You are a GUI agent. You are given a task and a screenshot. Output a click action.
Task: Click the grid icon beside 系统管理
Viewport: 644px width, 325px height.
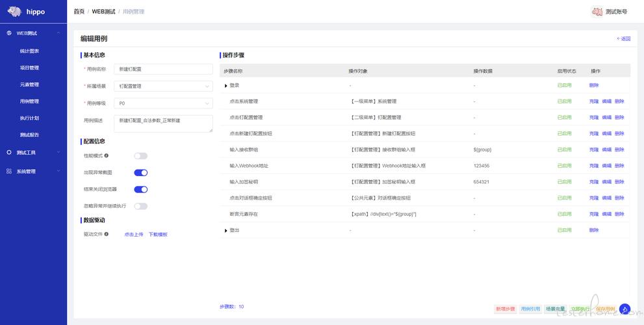pos(9,172)
